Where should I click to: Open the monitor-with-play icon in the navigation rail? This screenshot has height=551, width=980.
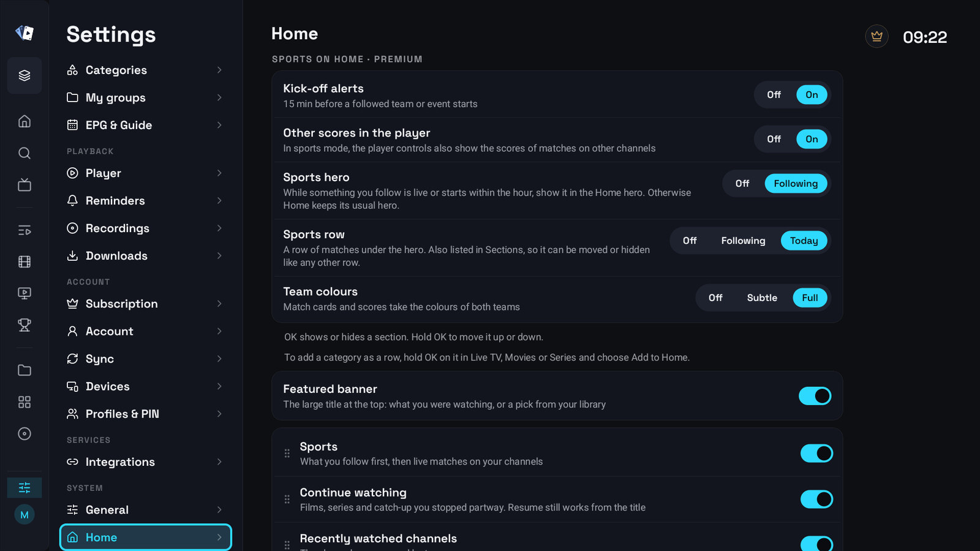click(x=24, y=293)
